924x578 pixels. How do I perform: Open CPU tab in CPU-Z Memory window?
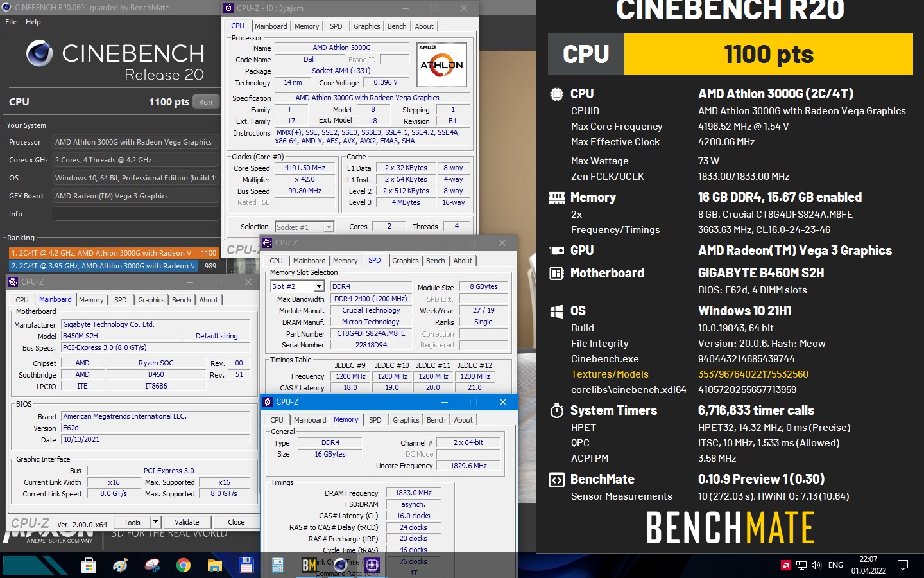click(277, 420)
